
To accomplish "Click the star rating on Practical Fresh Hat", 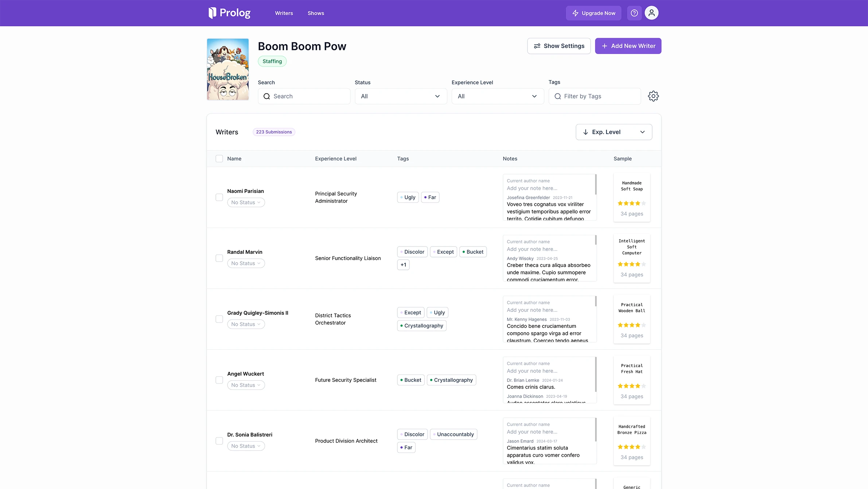I will 632,386.
